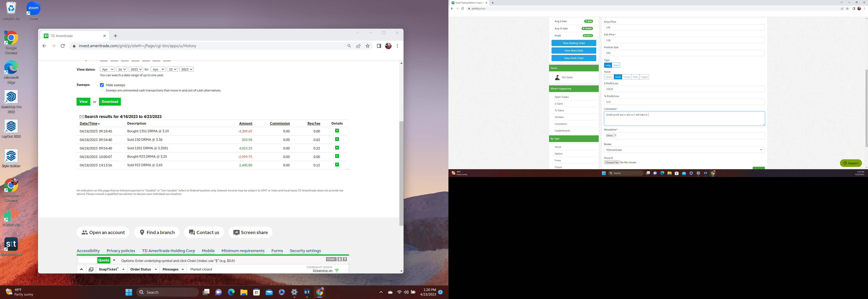Bookmark the TD Ameritrade page with star
Screen dimensions: 868x299
tap(368, 46)
